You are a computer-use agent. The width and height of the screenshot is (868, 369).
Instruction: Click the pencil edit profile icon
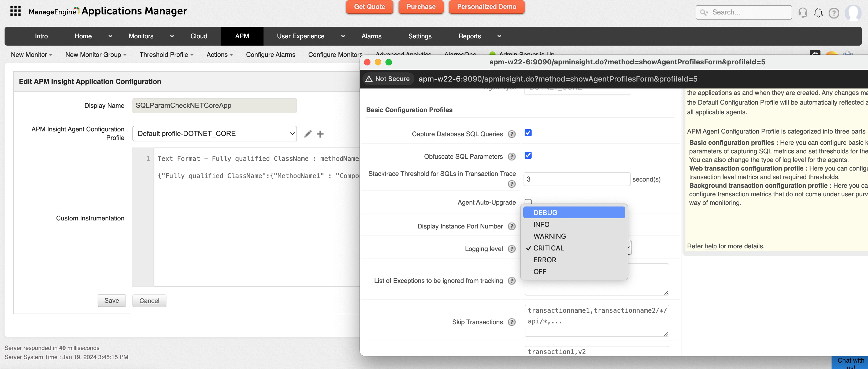pos(308,134)
